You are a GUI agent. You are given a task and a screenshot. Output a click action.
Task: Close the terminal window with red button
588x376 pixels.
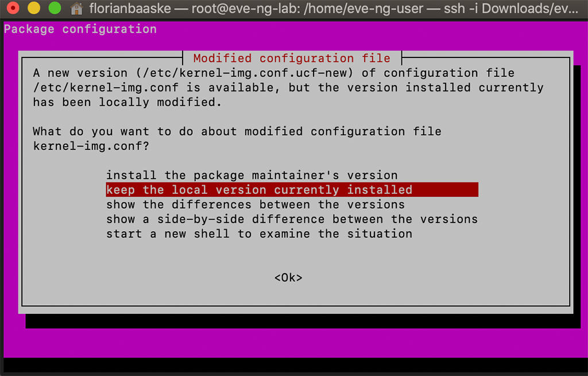click(13, 8)
